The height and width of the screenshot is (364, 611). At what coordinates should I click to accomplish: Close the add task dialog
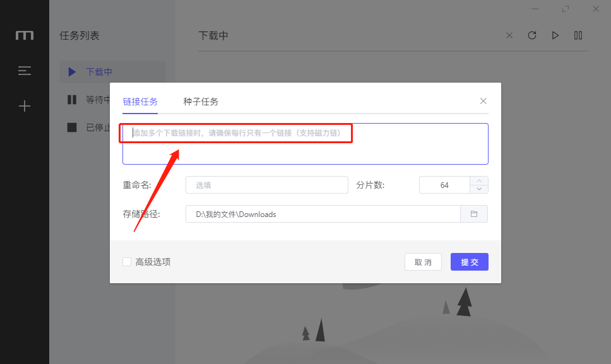483,101
